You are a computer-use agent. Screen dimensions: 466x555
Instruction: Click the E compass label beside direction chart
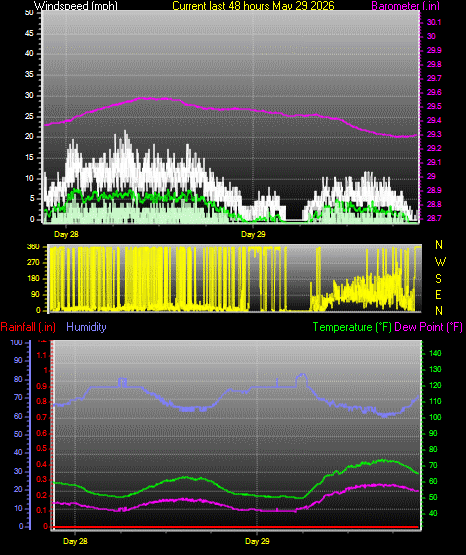click(x=438, y=295)
